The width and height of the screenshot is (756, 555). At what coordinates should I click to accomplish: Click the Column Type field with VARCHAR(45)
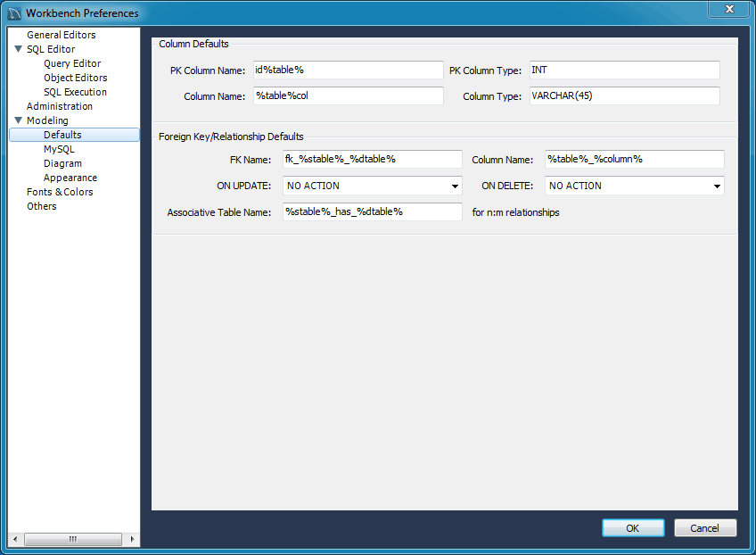pyautogui.click(x=625, y=96)
